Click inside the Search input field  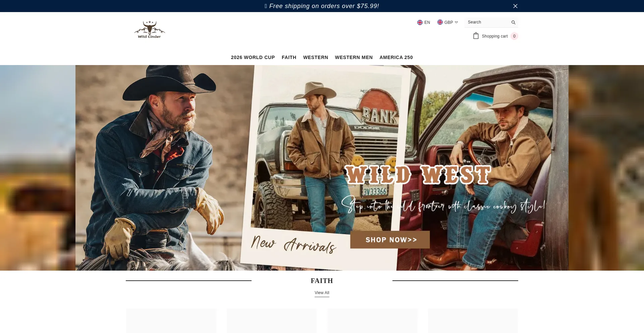(486, 22)
